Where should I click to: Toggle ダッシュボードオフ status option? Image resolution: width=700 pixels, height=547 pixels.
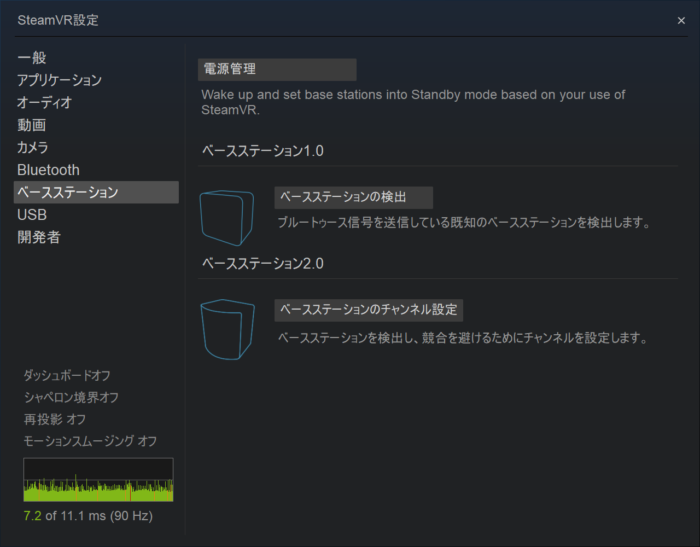pyautogui.click(x=67, y=376)
